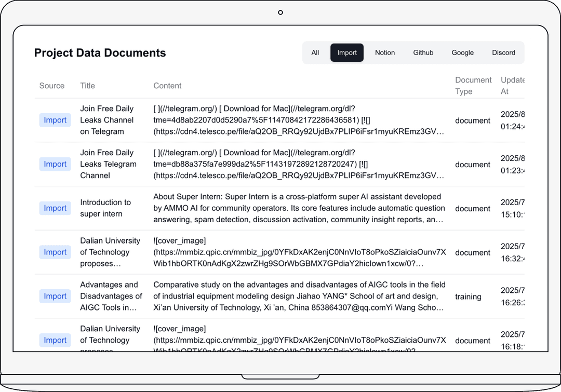Click the Document Type column header
The height and width of the screenshot is (392, 561).
pyautogui.click(x=473, y=86)
